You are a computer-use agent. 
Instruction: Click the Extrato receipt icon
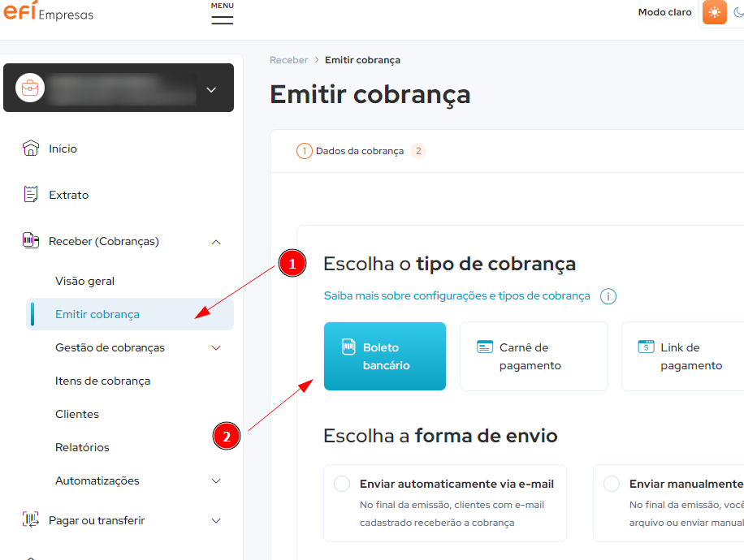[x=32, y=194]
